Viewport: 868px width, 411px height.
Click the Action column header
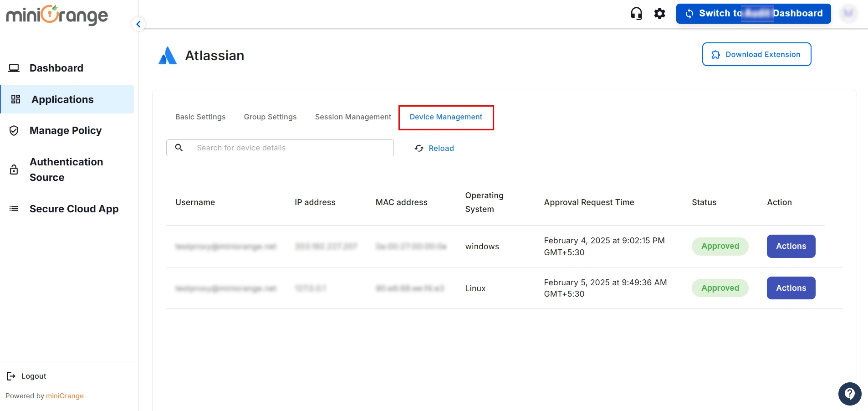coord(779,202)
